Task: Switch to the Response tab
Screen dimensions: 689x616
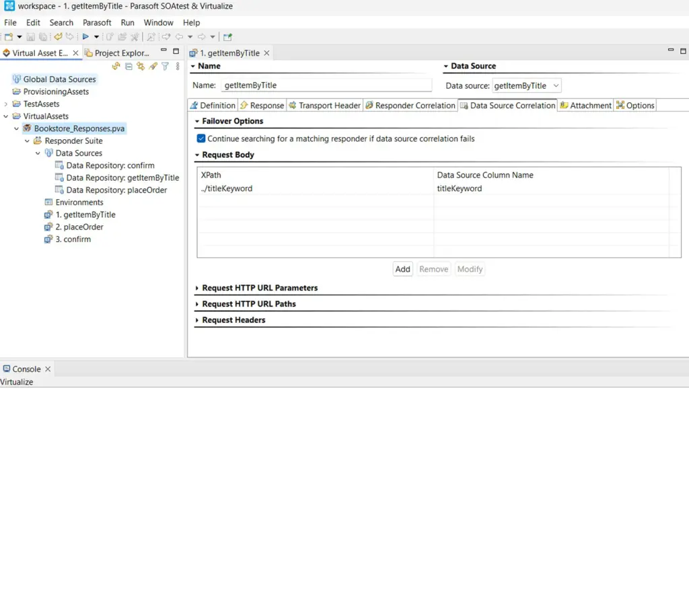Action: [262, 106]
